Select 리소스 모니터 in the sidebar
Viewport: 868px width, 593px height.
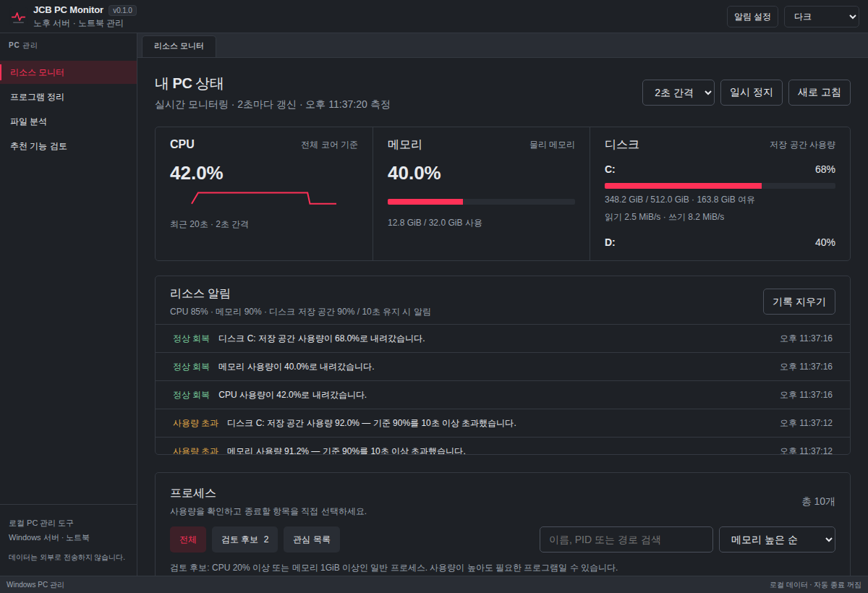point(69,72)
